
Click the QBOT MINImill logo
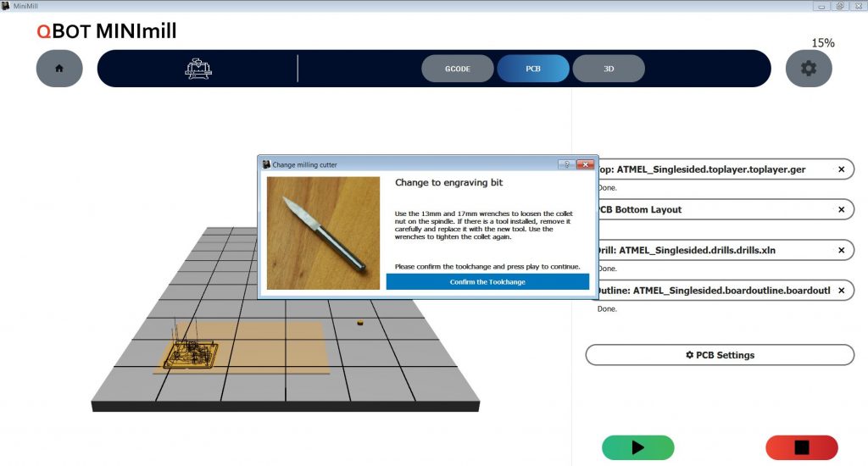pos(107,31)
